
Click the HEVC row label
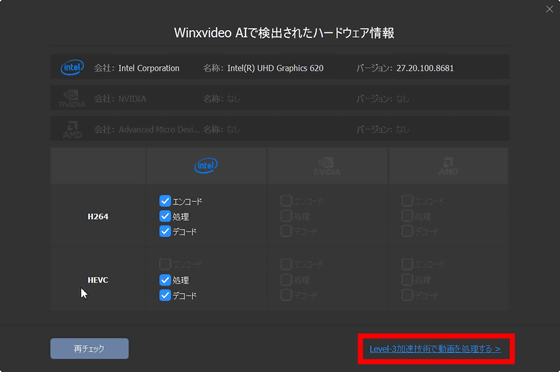coord(98,280)
